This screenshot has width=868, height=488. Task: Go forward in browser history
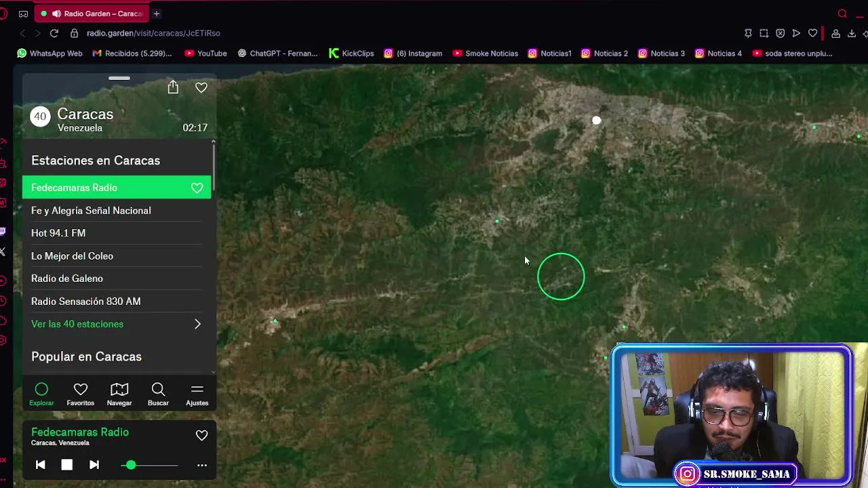pyautogui.click(x=38, y=33)
